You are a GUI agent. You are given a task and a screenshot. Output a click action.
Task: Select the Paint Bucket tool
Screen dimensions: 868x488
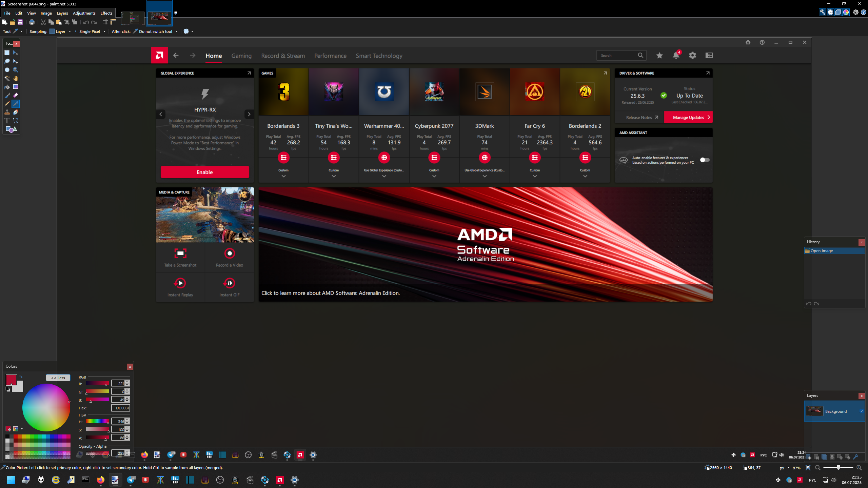click(x=7, y=87)
